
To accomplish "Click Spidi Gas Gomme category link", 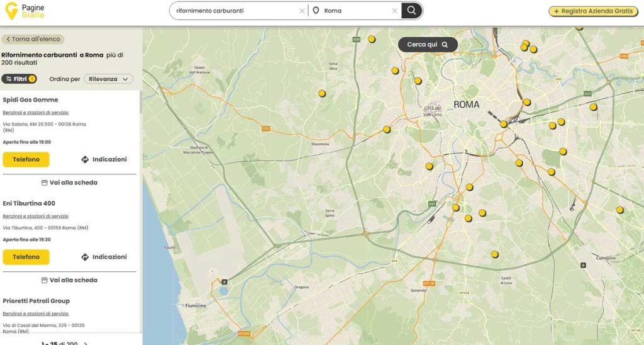I will tap(36, 112).
